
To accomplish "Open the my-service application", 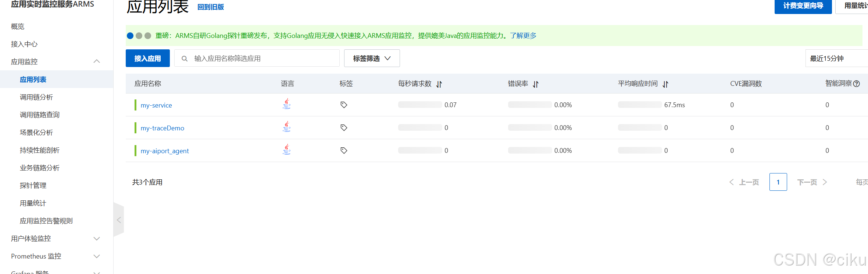I will point(156,105).
